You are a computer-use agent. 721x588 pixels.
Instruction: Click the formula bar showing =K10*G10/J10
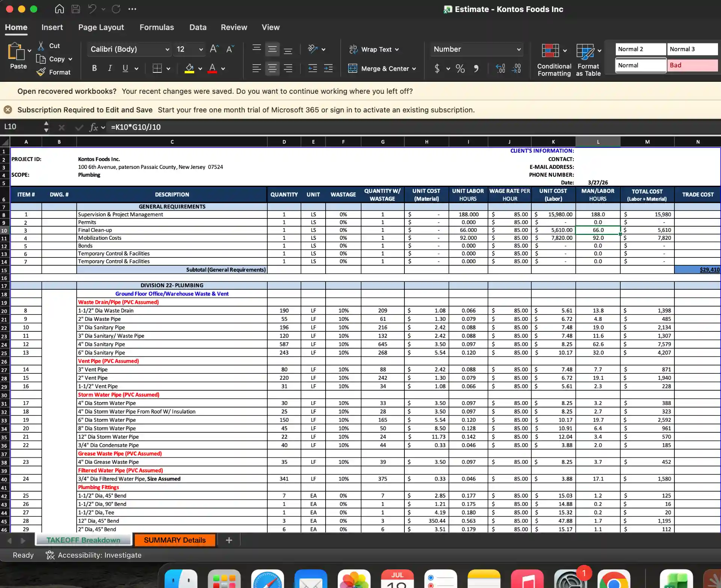pos(413,127)
